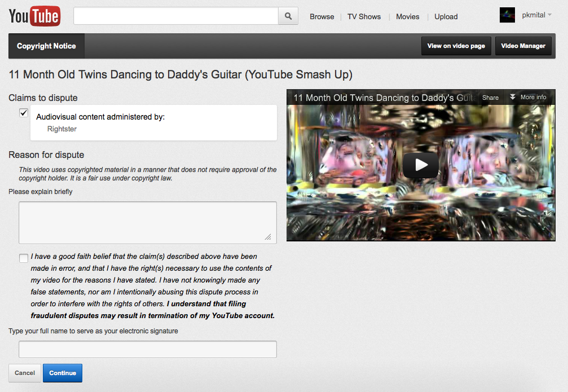The height and width of the screenshot is (392, 568).
Task: Click the More info double-chevron icon
Action: point(513,97)
